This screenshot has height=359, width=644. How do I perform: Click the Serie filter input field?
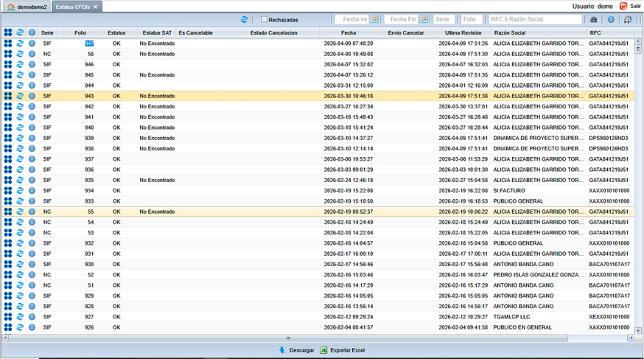444,19
